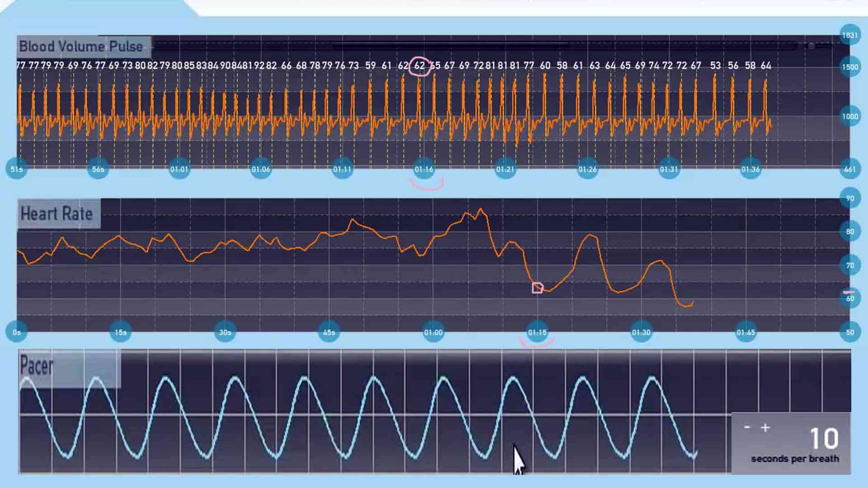Click the 15s marker on Heart Rate timeline
868x488 pixels.
[x=121, y=332]
